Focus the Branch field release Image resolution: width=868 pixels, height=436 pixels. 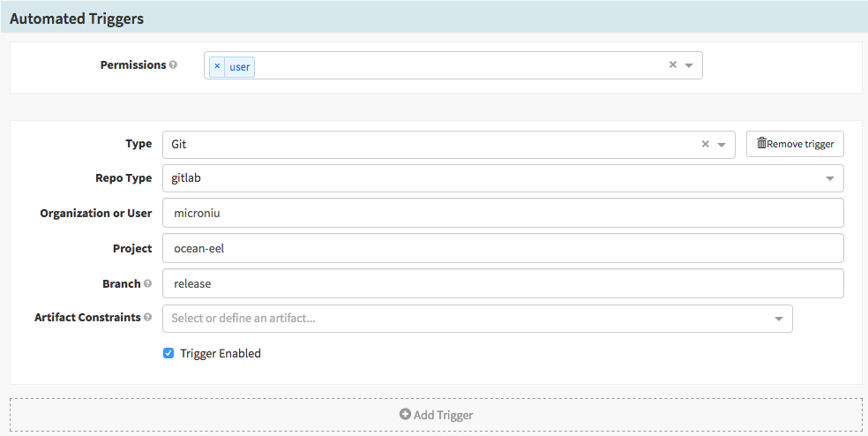[x=503, y=283]
